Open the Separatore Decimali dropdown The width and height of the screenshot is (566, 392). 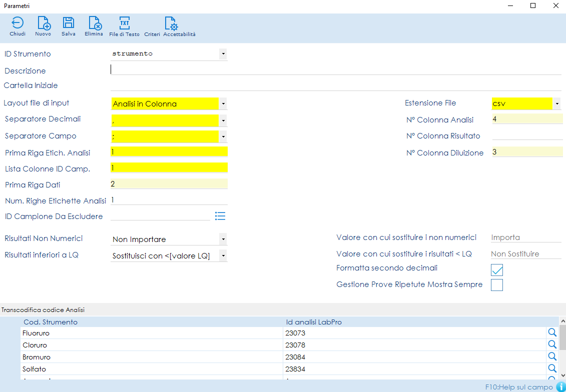(223, 121)
